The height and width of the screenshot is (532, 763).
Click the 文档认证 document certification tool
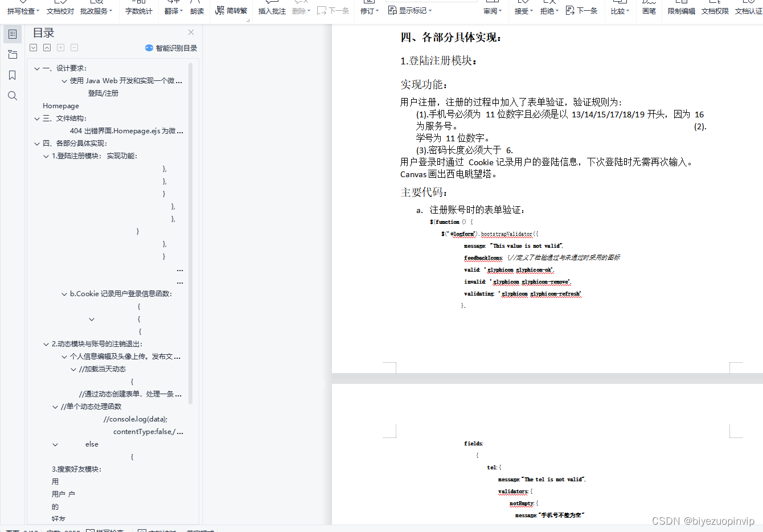click(748, 10)
